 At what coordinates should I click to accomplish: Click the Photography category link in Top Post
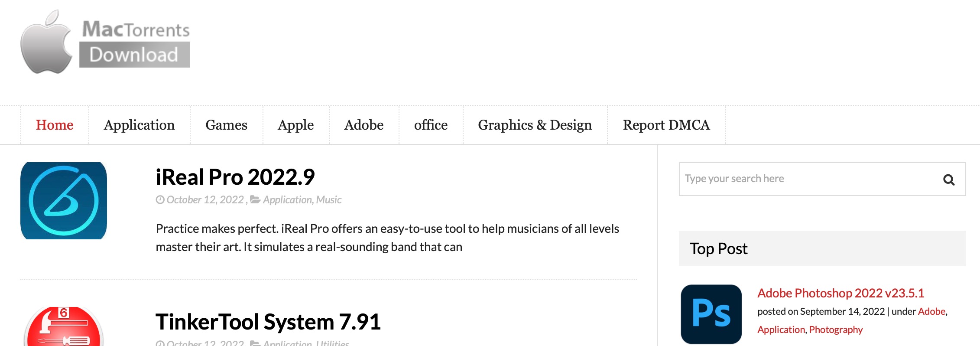click(x=836, y=330)
